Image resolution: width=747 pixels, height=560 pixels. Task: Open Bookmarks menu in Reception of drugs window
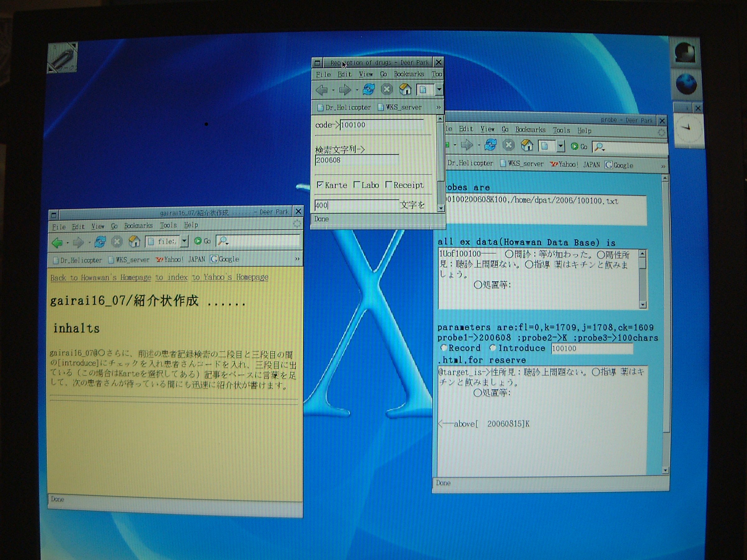point(409,74)
